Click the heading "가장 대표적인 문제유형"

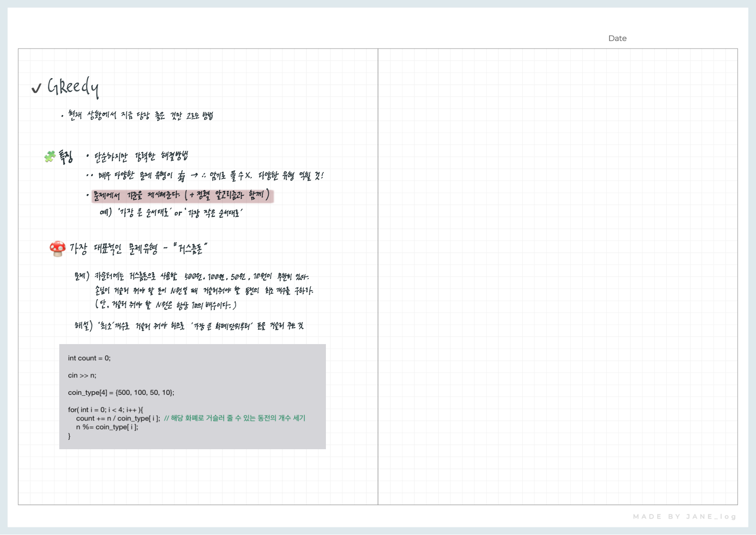[x=114, y=248]
